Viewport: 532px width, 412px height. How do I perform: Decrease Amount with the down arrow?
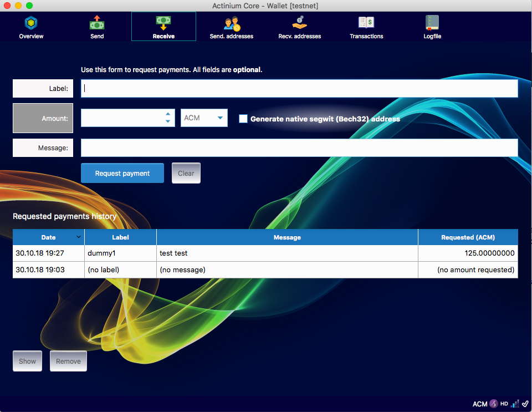tap(168, 121)
